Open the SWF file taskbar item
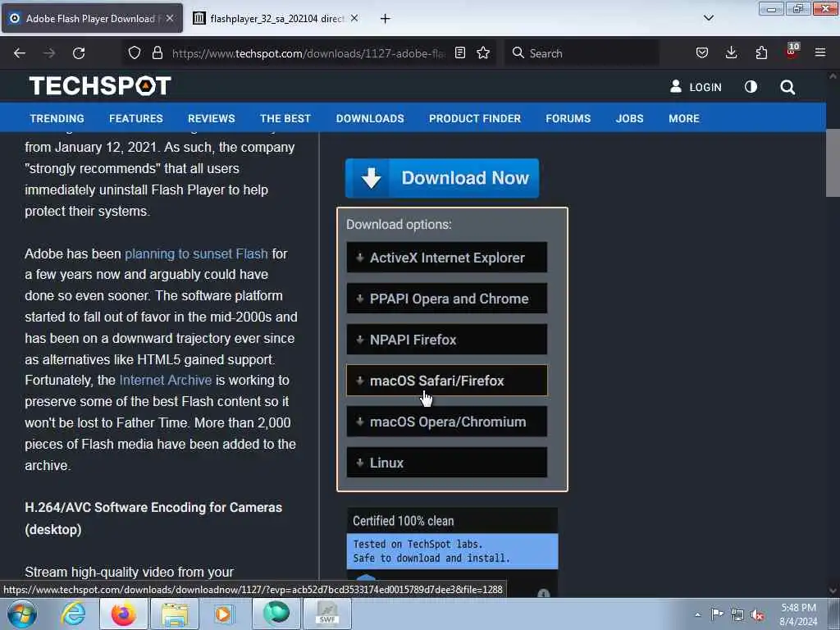 [327, 614]
